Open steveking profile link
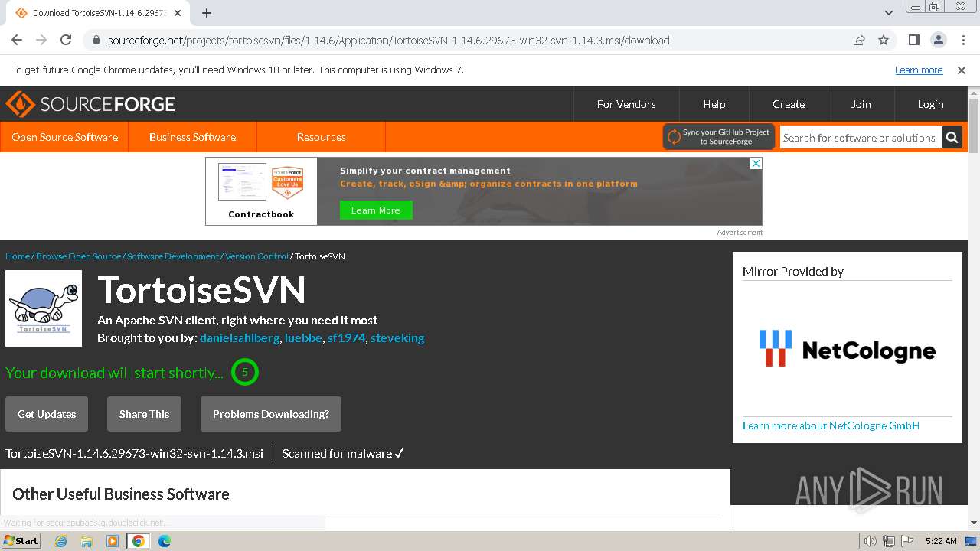980x551 pixels. point(397,337)
